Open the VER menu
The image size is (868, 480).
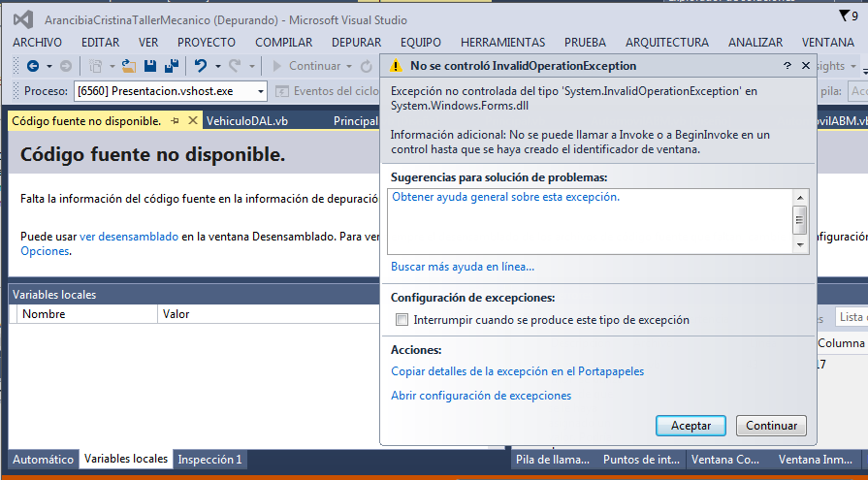(148, 42)
